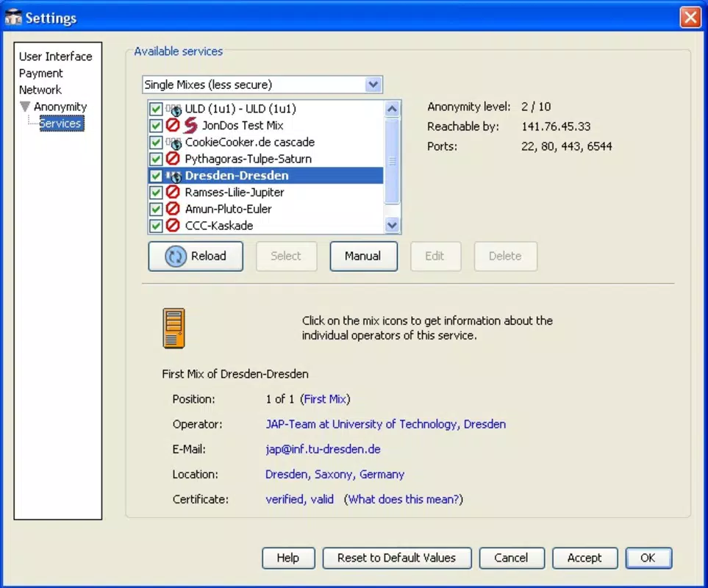Select the CookieCooker.de cascade row
The image size is (708, 588).
[x=265, y=142]
